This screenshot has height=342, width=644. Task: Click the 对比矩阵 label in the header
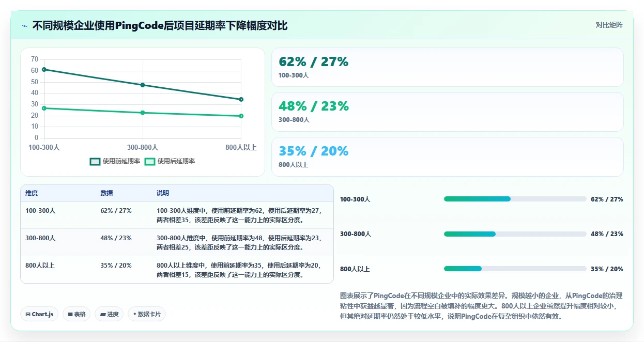[609, 25]
